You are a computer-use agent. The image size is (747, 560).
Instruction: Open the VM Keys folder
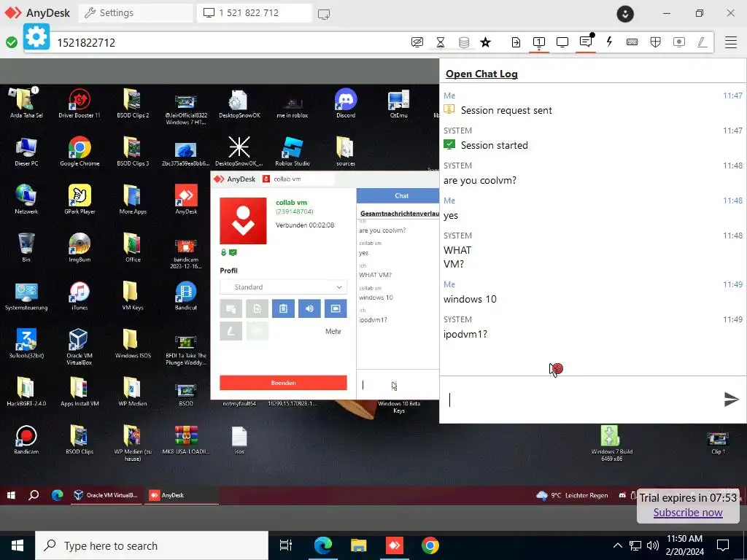(x=133, y=295)
